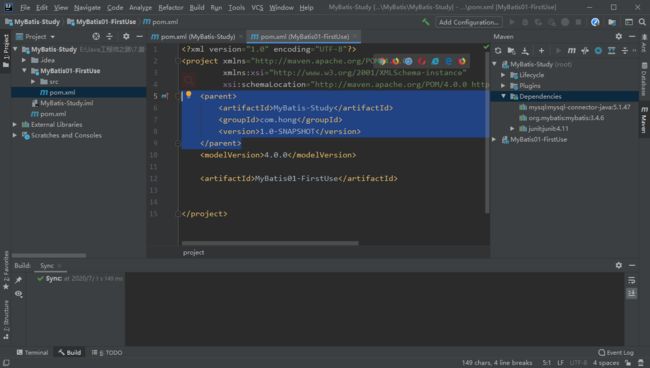Pin the Build tab icon
This screenshot has height=368, width=650.
pos(18,280)
